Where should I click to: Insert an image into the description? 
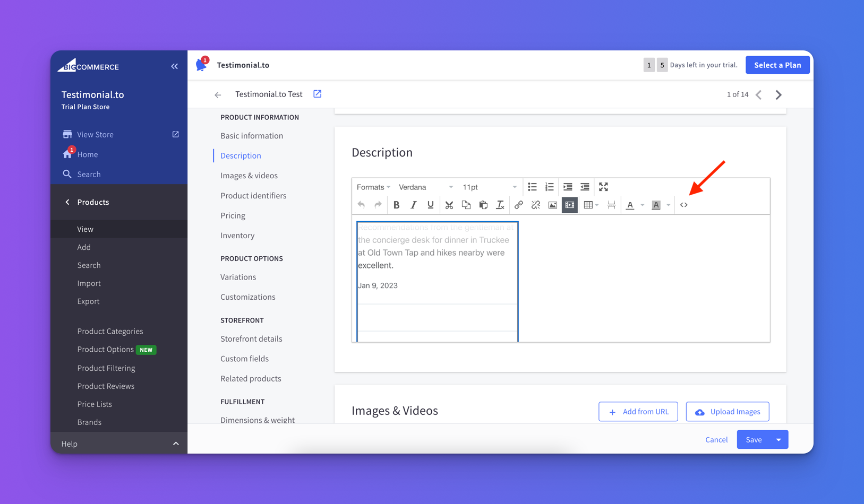point(552,205)
